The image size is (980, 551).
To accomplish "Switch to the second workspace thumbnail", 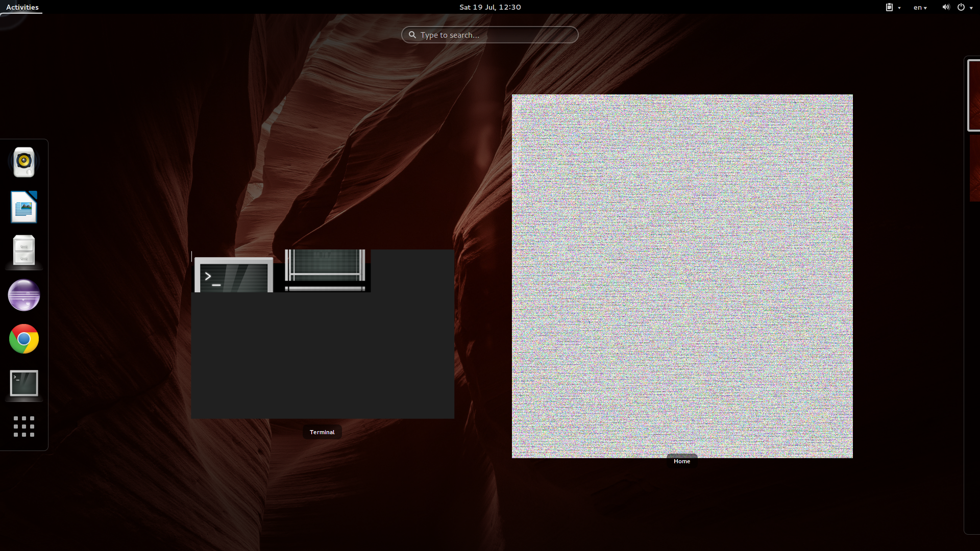I will coord(975,168).
